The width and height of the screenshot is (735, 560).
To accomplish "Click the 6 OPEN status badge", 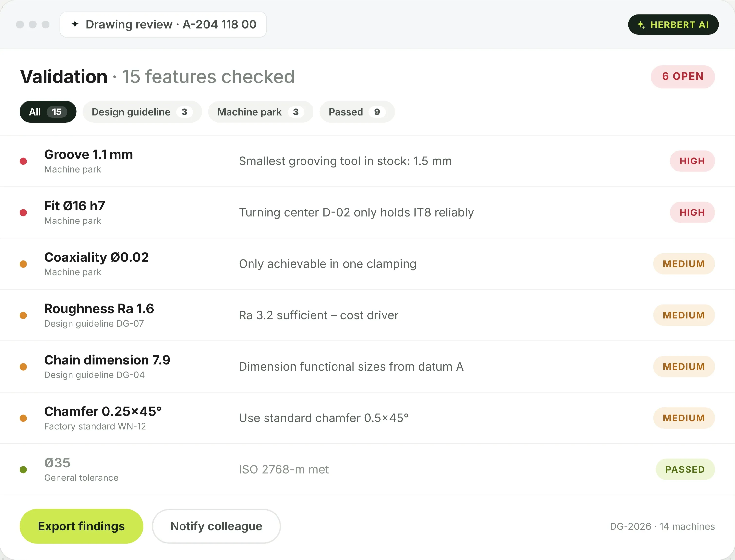I will (x=683, y=76).
